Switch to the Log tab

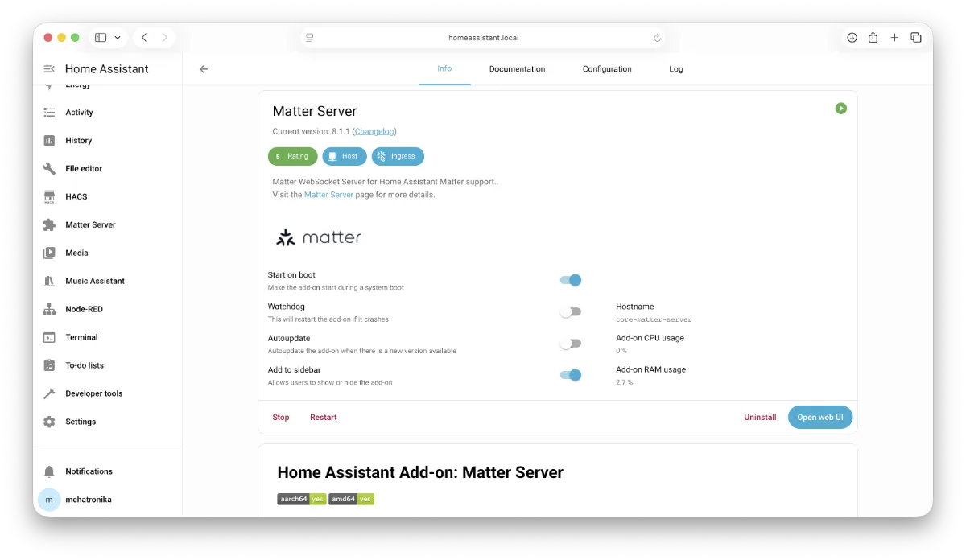click(x=676, y=69)
